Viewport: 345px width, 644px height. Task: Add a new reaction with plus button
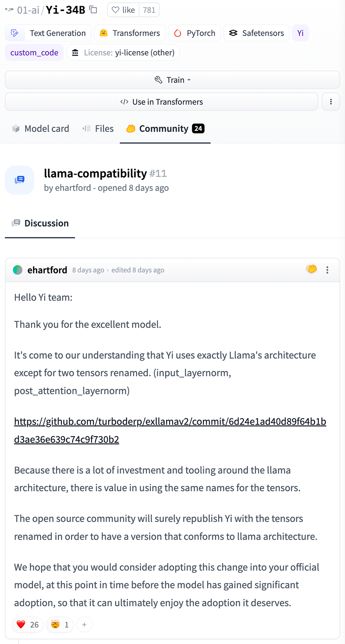click(x=84, y=625)
